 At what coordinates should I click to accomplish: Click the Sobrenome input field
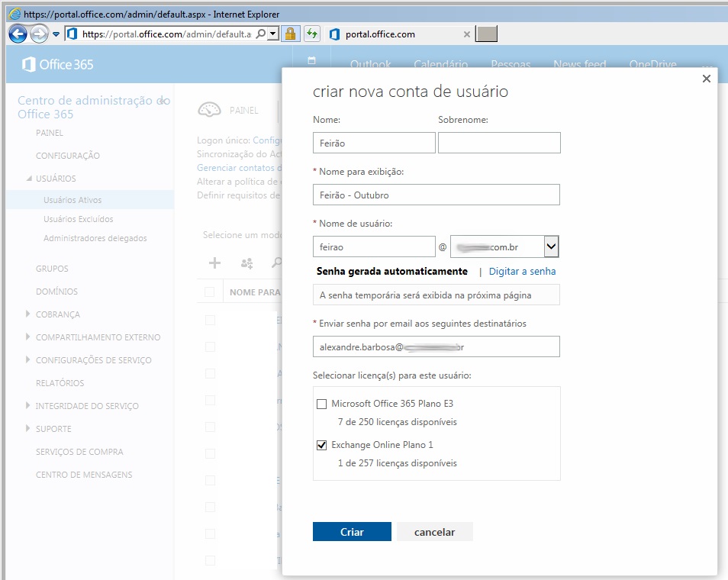[x=499, y=143]
